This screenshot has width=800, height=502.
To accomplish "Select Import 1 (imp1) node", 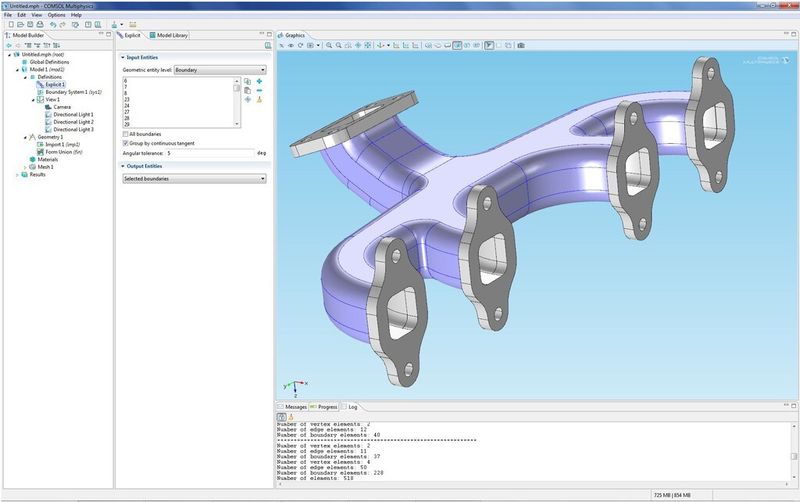I will point(63,144).
